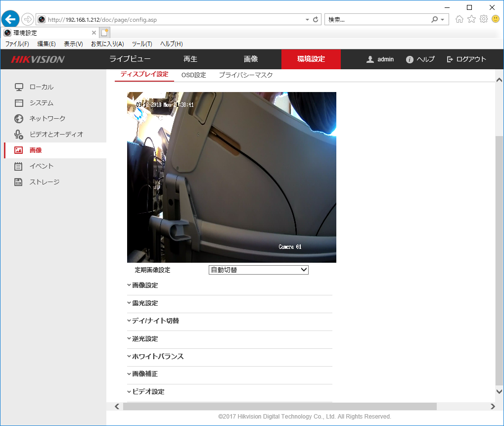
Task: Click the search magnifier icon
Action: (x=435, y=20)
